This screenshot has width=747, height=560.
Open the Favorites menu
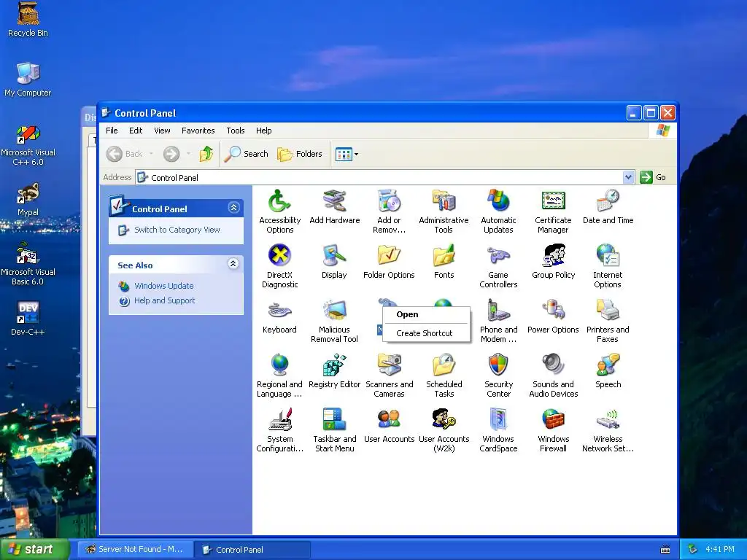tap(198, 131)
